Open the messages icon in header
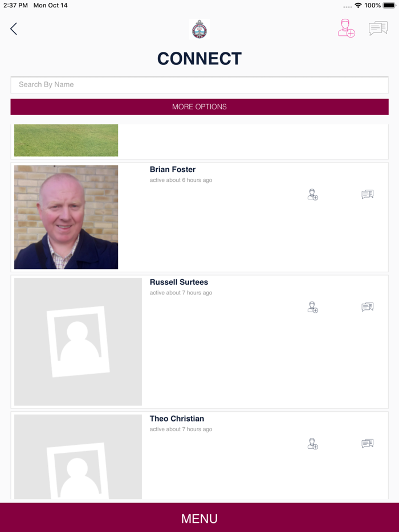 pos(378,28)
